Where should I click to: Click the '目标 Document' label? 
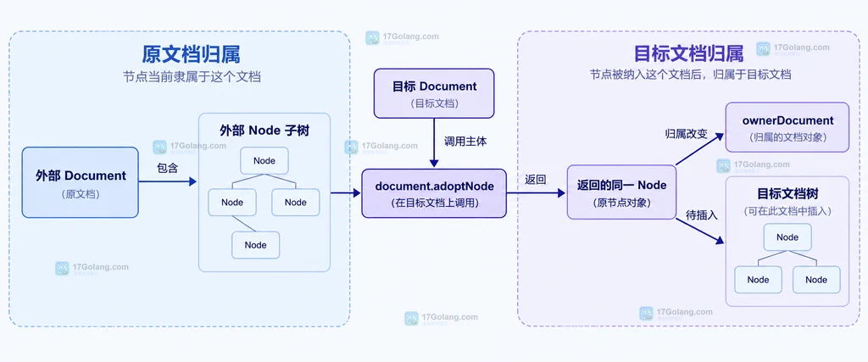click(x=435, y=86)
